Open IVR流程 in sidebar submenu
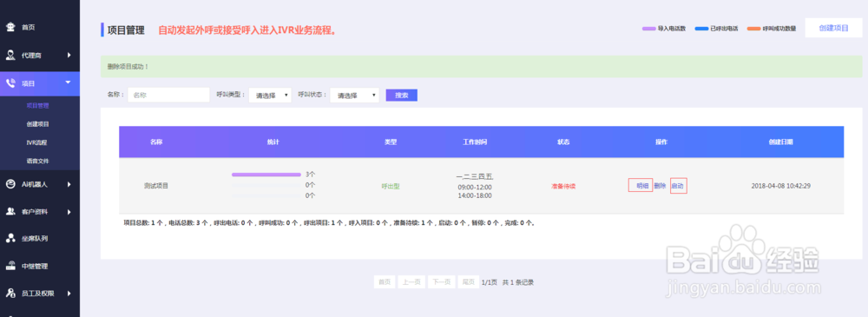Image resolution: width=868 pixels, height=317 pixels. [36, 142]
